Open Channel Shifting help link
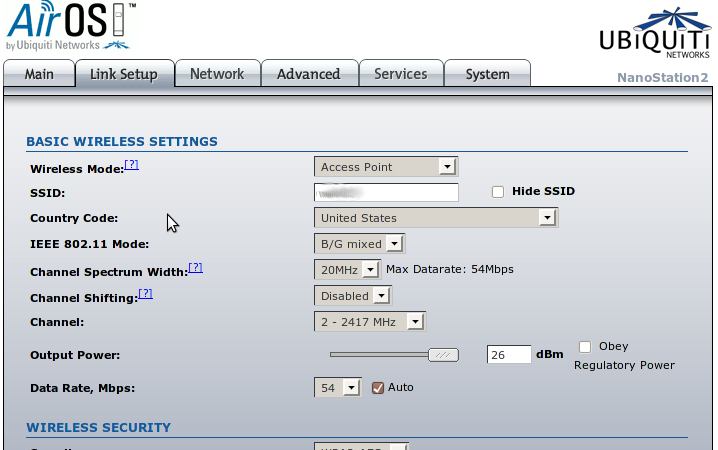Image resolution: width=718 pixels, height=450 pixels. 146,294
